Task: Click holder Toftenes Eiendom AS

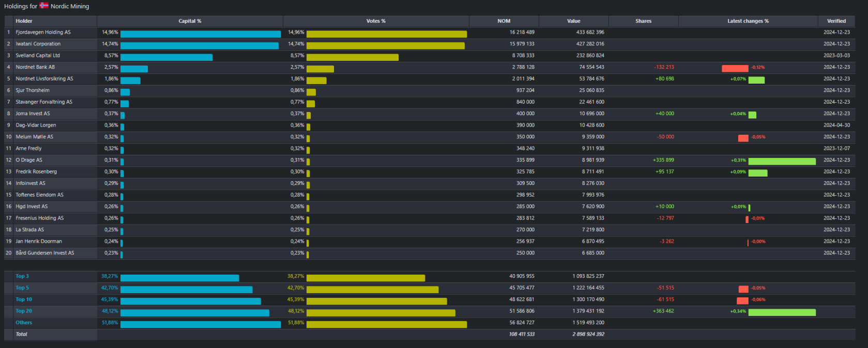Action: click(39, 195)
